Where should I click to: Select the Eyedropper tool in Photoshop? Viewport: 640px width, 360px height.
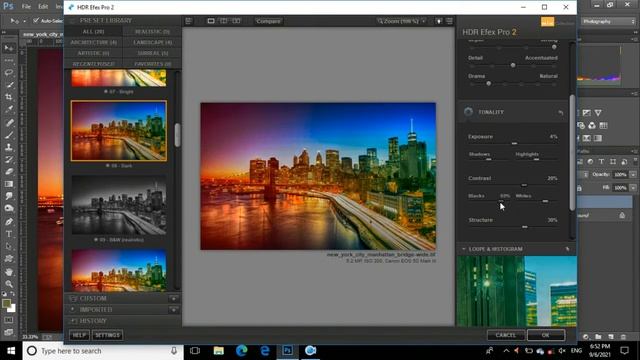coord(9,109)
